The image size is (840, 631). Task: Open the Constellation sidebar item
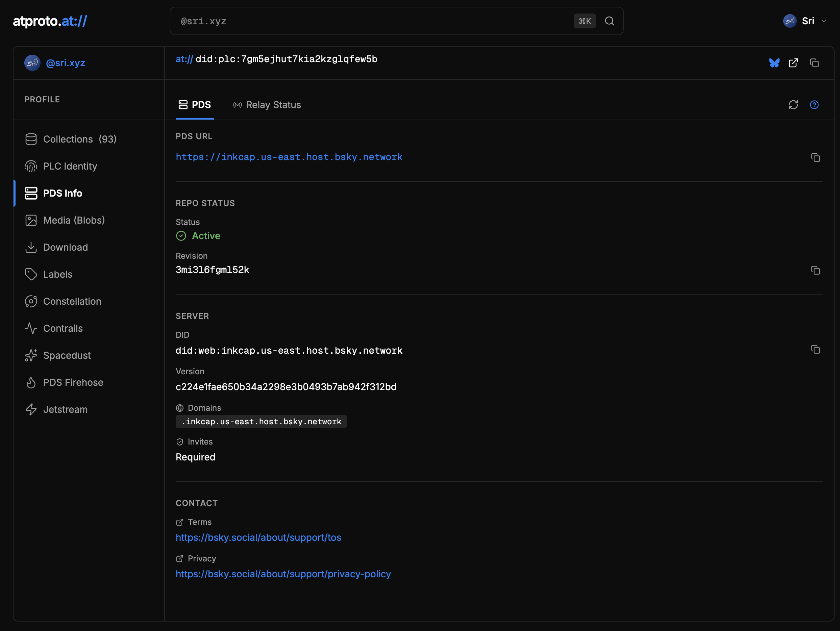click(x=72, y=301)
